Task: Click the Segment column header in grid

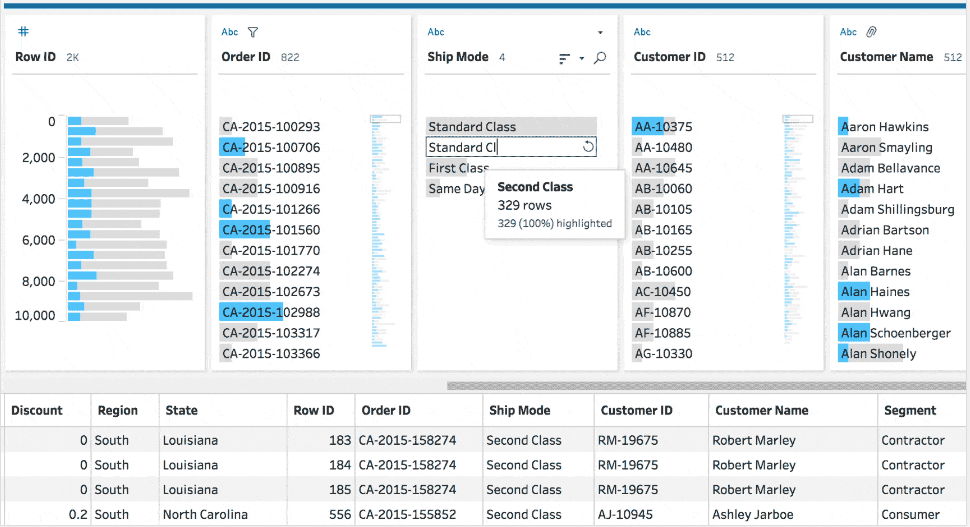Action: [x=910, y=410]
